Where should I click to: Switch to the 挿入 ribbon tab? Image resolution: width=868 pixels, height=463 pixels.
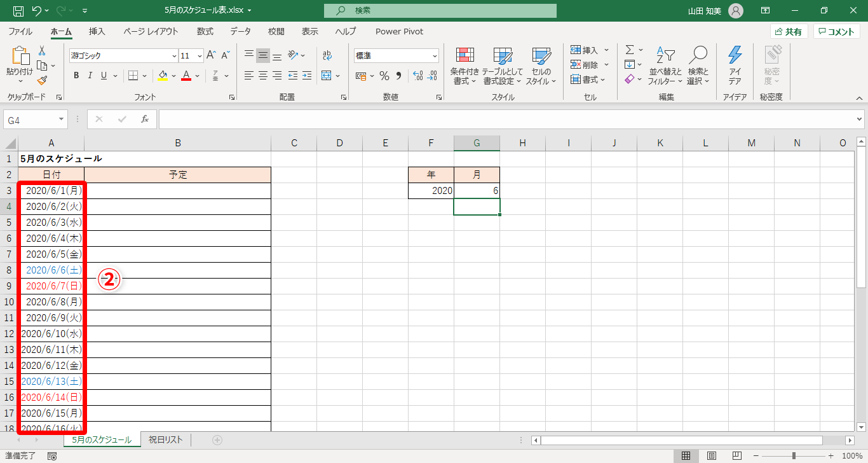click(x=97, y=31)
